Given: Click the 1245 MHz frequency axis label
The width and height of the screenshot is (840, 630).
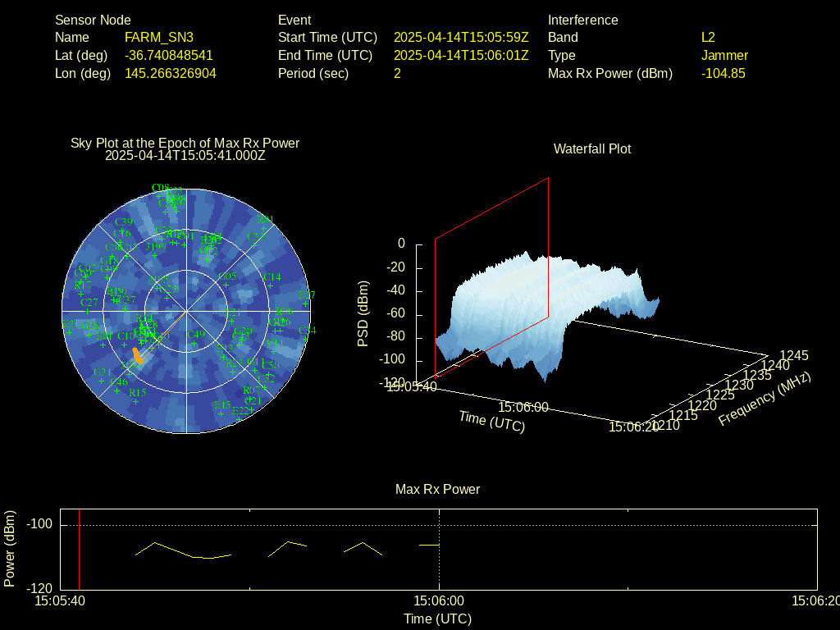Looking at the screenshot, I should coord(793,355).
